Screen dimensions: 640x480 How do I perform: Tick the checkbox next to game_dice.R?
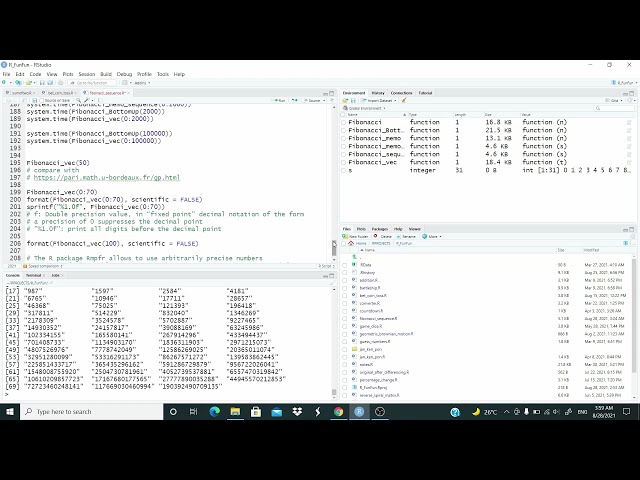(344, 326)
